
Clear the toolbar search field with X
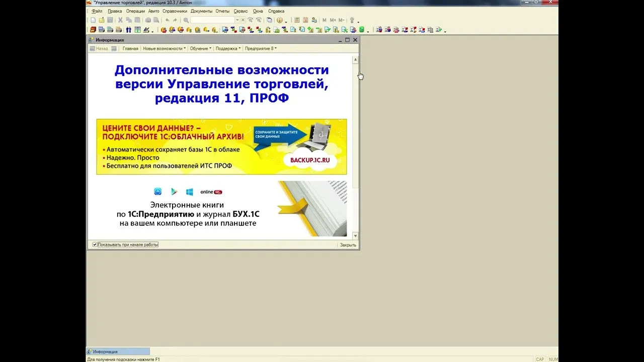(x=243, y=20)
